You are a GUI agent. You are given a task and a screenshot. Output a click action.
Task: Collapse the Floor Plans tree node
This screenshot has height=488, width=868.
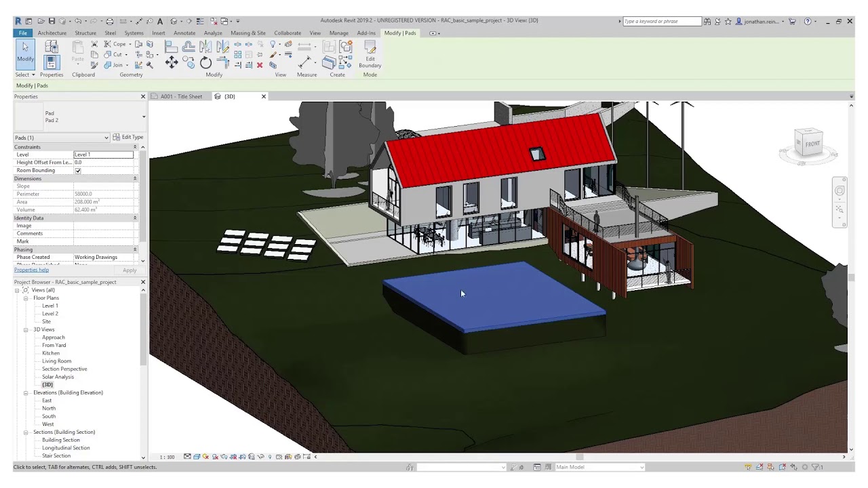coord(26,298)
